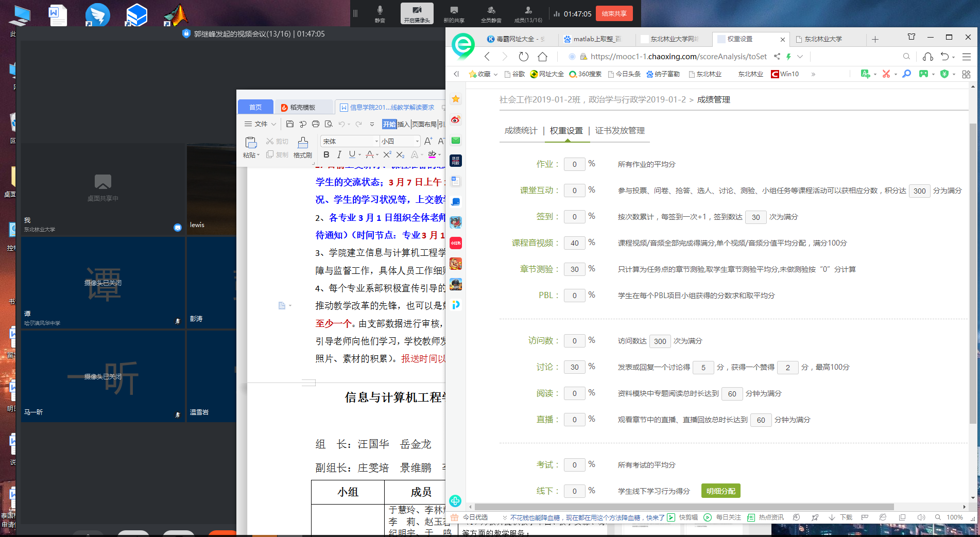The width and height of the screenshot is (980, 537).
Task: Switch to the 成绩统计 tab
Action: pos(521,131)
